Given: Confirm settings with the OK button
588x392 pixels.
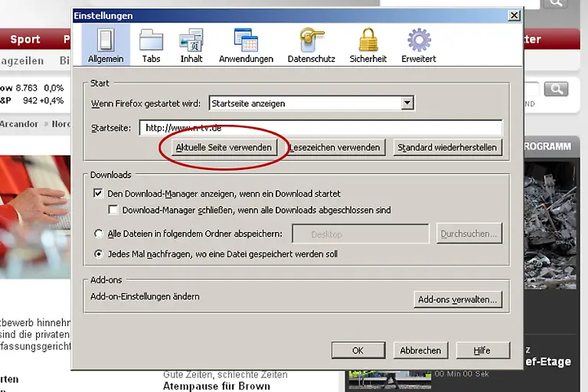Looking at the screenshot, I should (358, 350).
